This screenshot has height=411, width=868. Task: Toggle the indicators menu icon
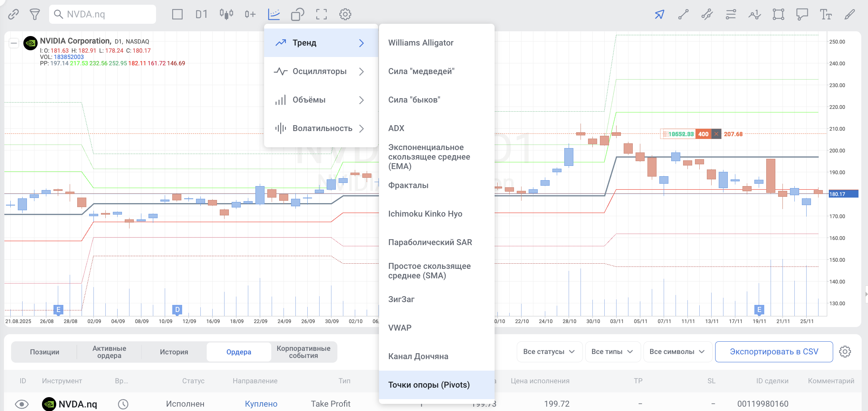point(274,15)
